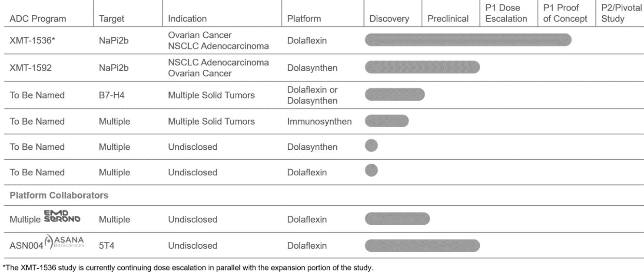Click the ASN004 progress bar

point(422,246)
